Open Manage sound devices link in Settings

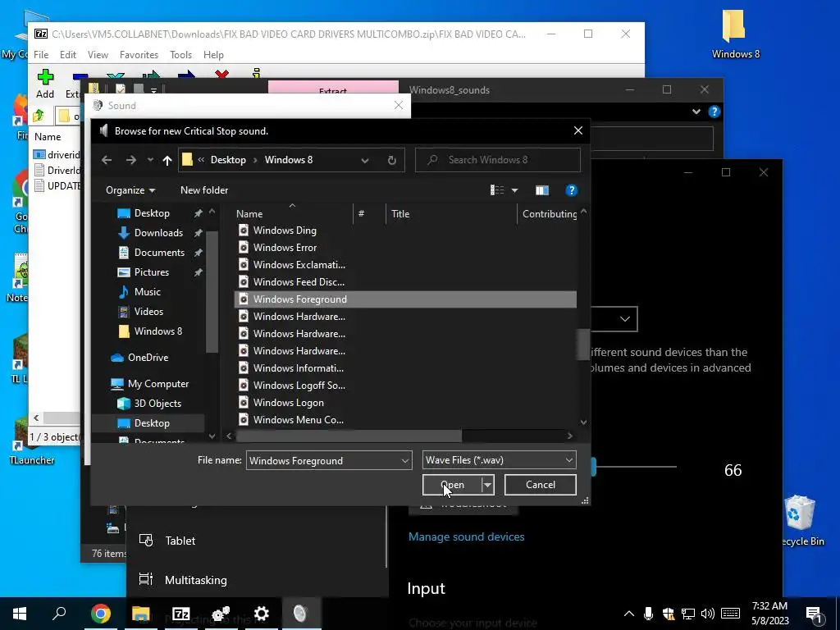pyautogui.click(x=466, y=536)
